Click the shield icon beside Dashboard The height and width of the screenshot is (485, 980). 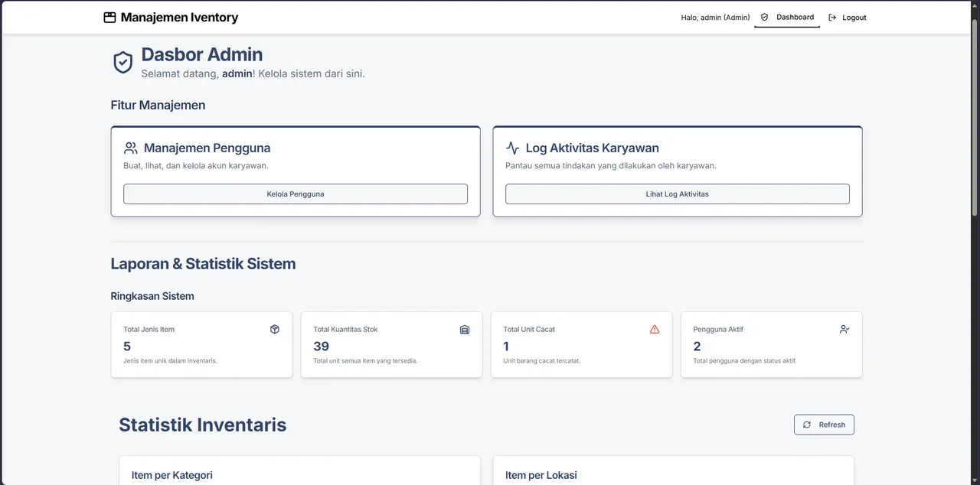[764, 17]
